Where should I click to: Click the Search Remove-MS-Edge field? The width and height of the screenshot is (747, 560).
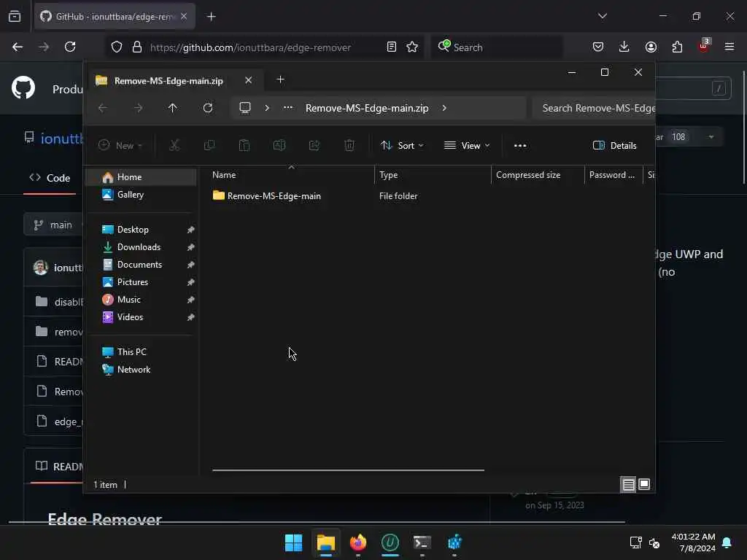tap(594, 108)
